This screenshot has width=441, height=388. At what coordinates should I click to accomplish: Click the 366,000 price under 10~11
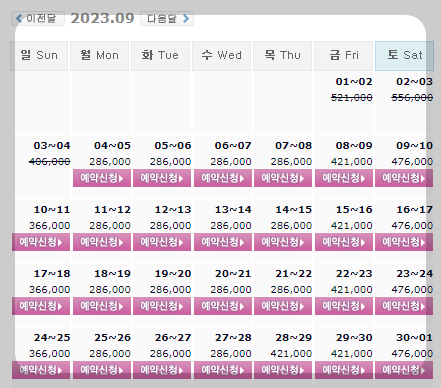click(50, 226)
